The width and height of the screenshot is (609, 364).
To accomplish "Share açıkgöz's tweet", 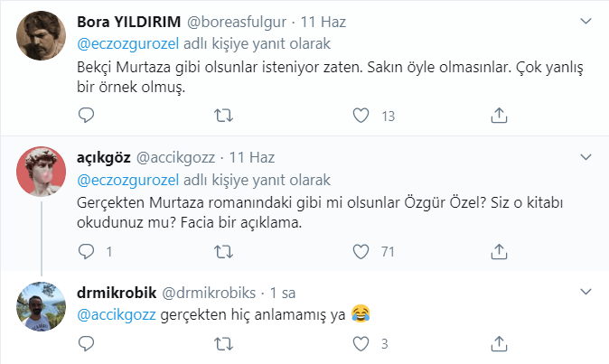I will pos(500,251).
